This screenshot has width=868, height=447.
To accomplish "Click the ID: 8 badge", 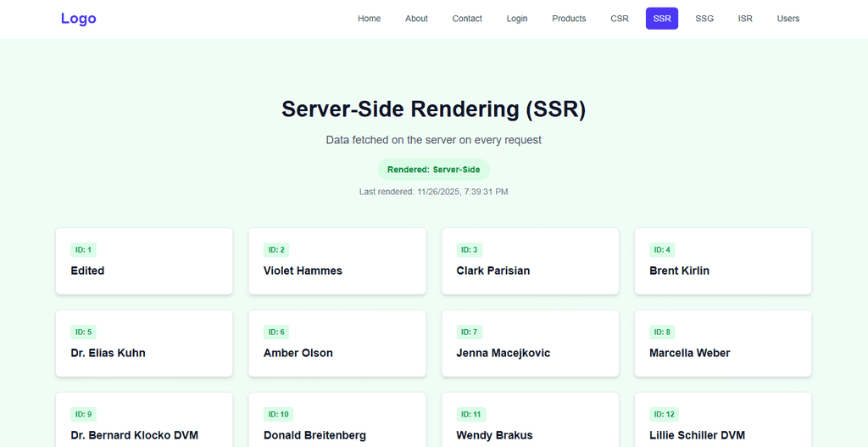I will point(662,332).
